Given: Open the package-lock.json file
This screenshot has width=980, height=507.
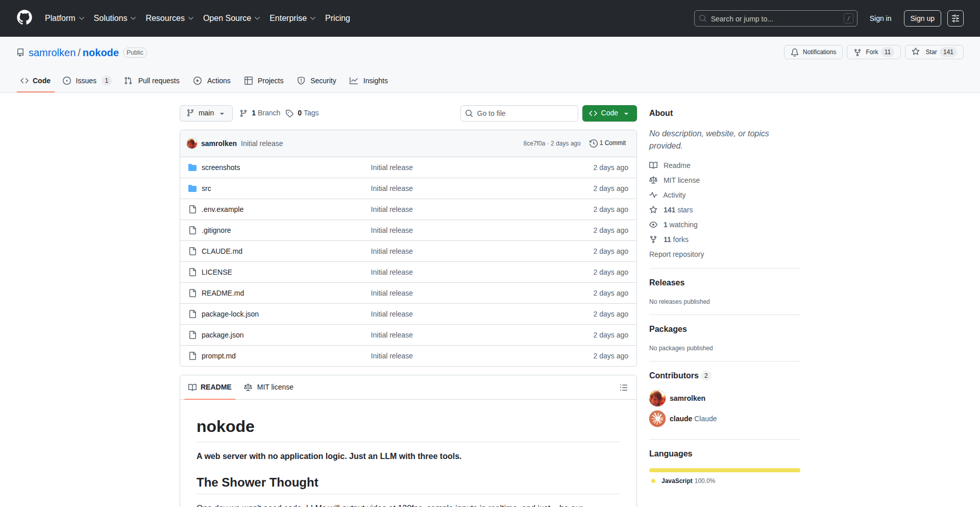Looking at the screenshot, I should point(230,314).
